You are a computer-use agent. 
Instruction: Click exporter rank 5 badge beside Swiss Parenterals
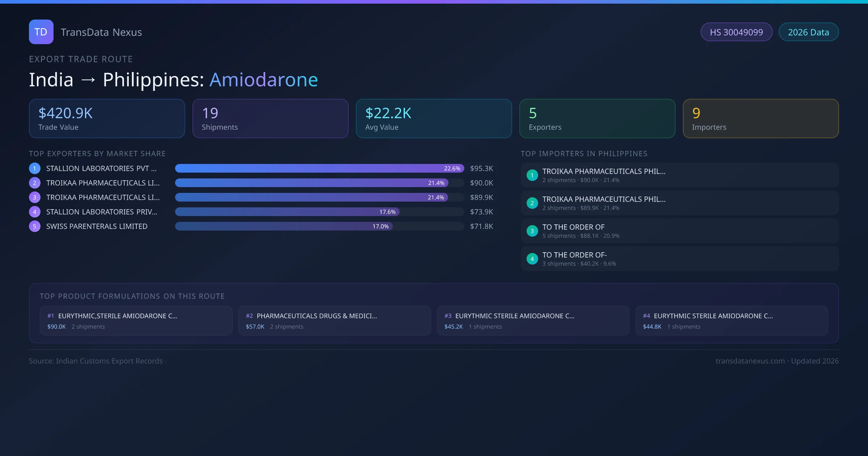coord(35,226)
